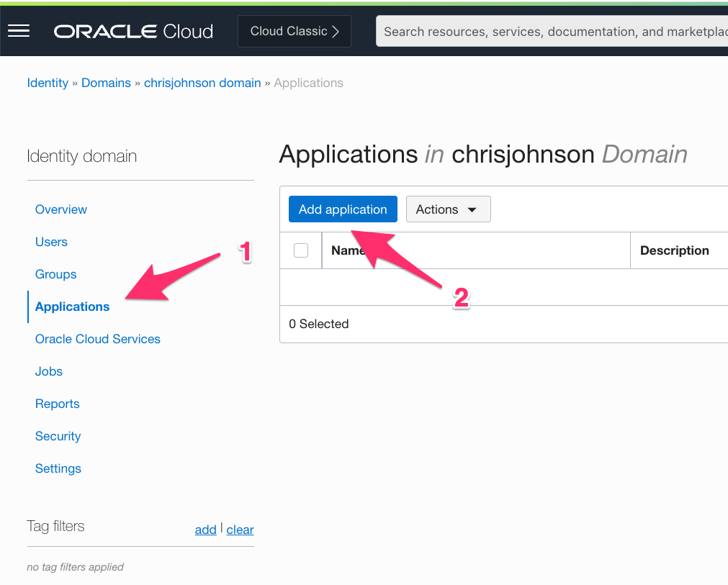Open the hamburger navigation menu
728x585 pixels.
click(x=19, y=31)
